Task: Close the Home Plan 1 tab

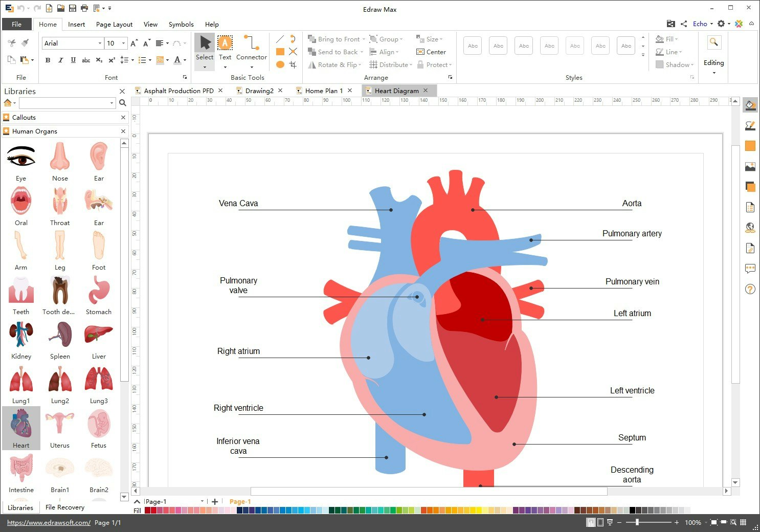Action: (x=350, y=91)
